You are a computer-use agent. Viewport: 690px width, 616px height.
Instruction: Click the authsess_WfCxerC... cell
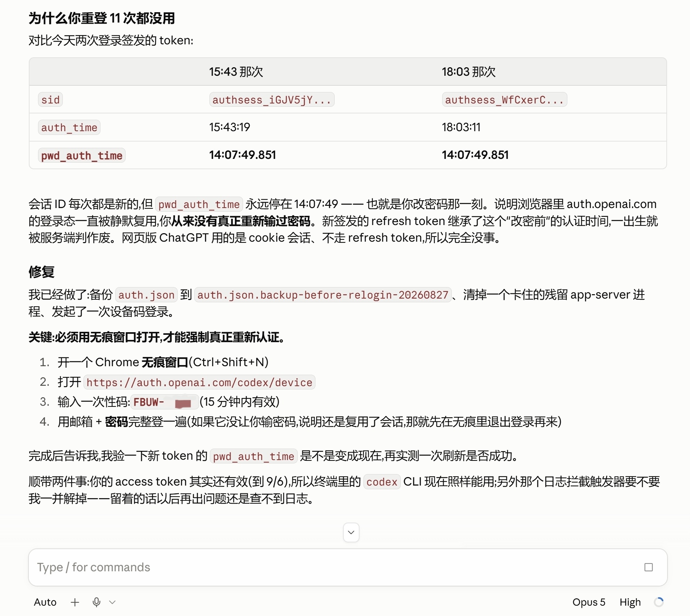tap(505, 100)
